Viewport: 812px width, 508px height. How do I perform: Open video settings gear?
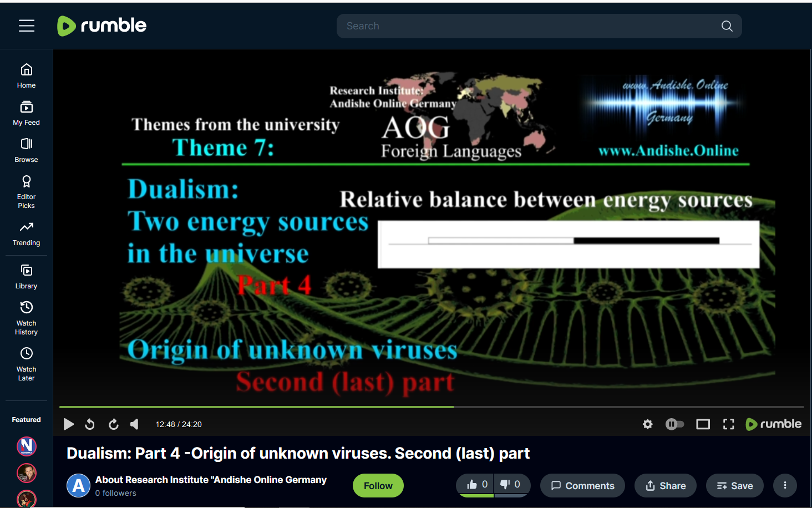[x=647, y=424]
